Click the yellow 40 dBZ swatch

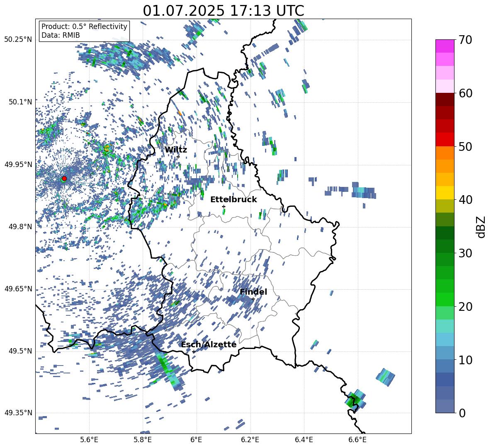(x=445, y=193)
